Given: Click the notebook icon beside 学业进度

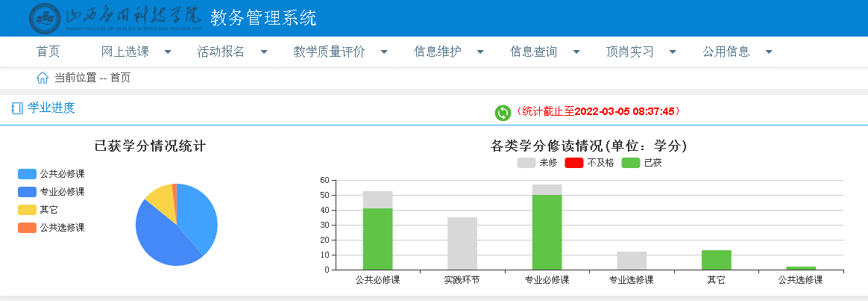Looking at the screenshot, I should pyautogui.click(x=17, y=108).
